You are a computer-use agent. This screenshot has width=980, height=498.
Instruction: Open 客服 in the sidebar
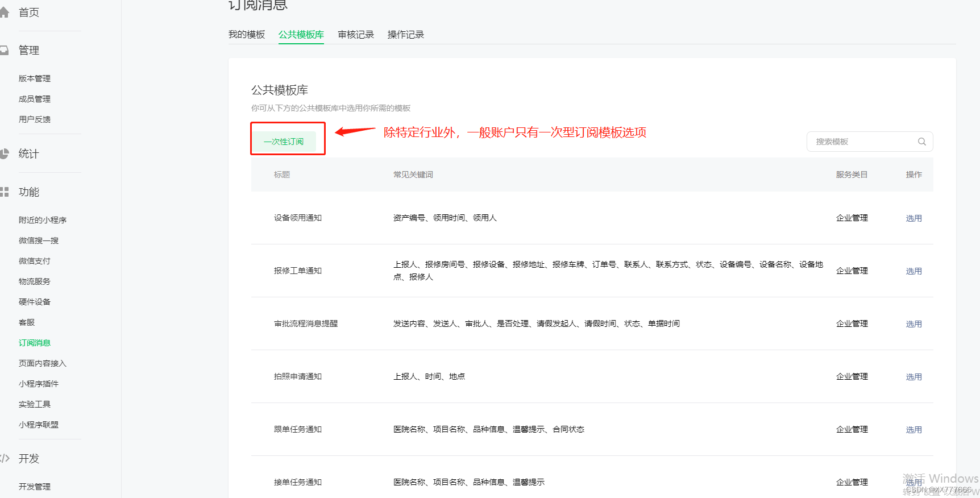[x=27, y=322]
